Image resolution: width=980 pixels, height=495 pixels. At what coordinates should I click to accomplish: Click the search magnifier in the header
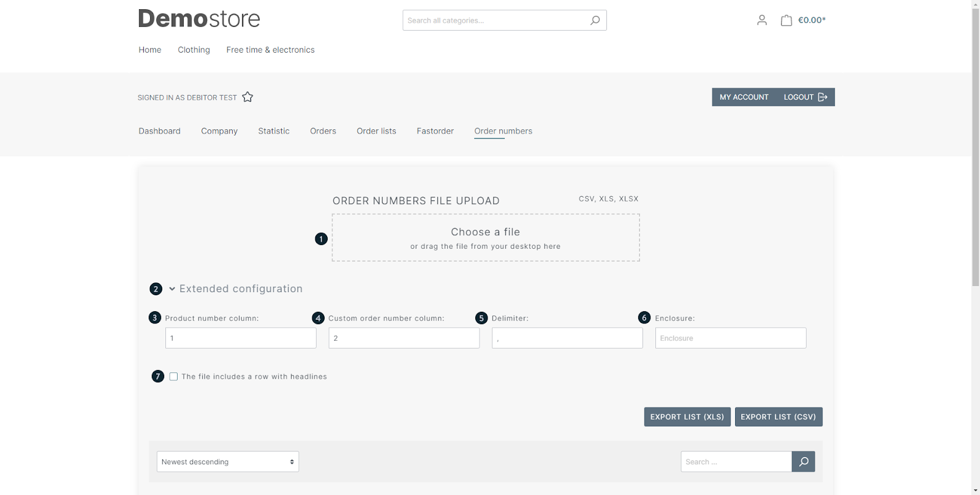pos(595,20)
